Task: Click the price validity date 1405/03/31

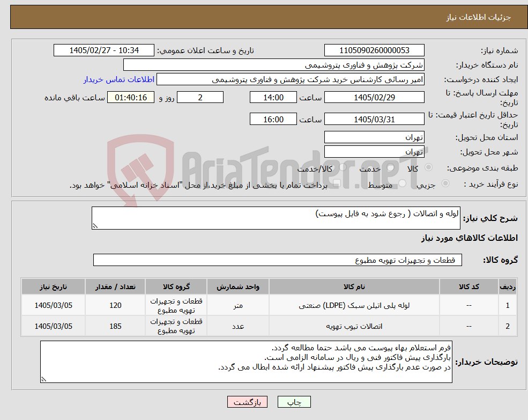Action: [x=374, y=119]
